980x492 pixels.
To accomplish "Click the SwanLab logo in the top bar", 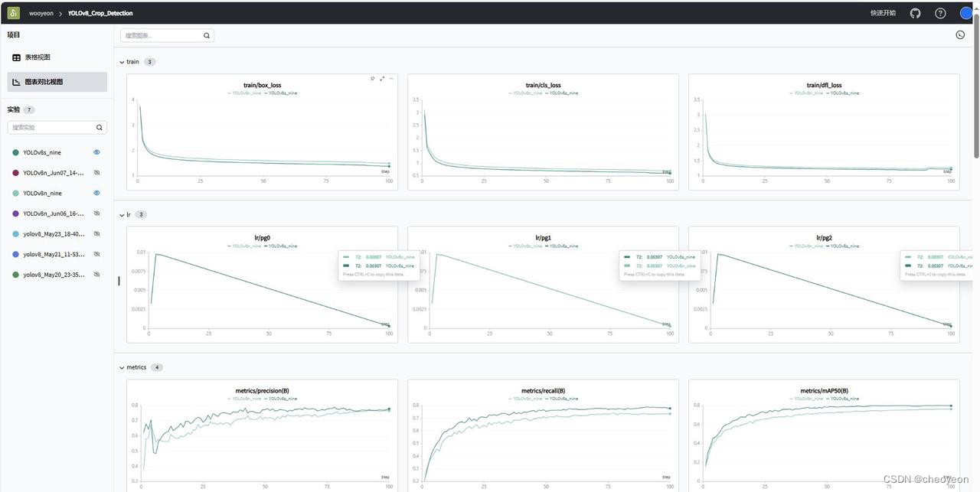I will click(x=14, y=13).
